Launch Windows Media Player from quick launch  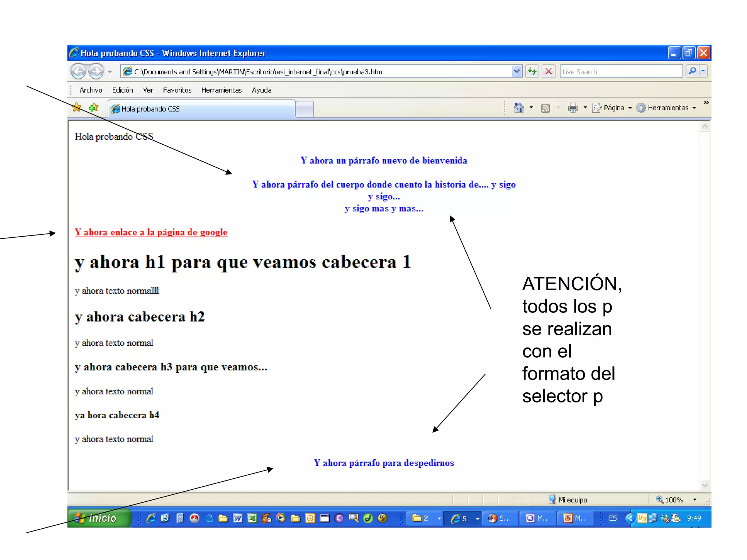pos(281,518)
